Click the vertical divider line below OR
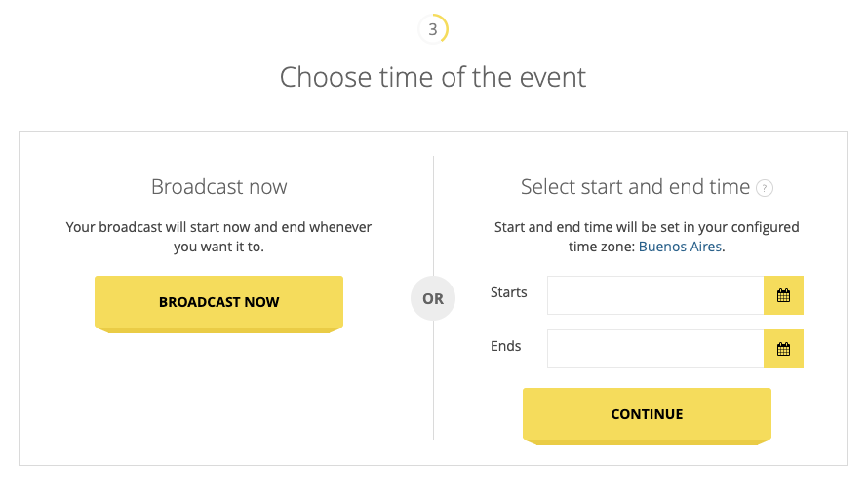Viewport: 868px width, 495px height. pyautogui.click(x=433, y=381)
